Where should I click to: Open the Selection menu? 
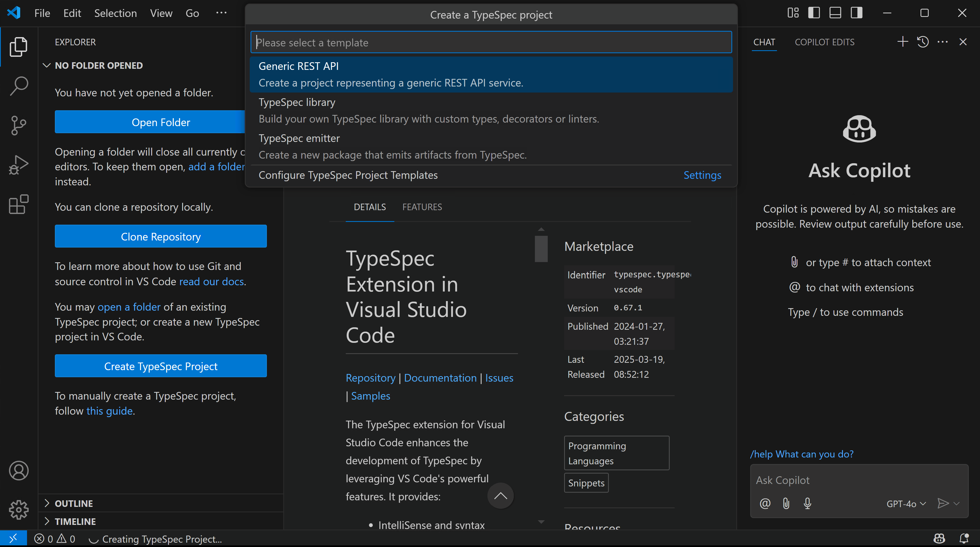click(x=115, y=13)
